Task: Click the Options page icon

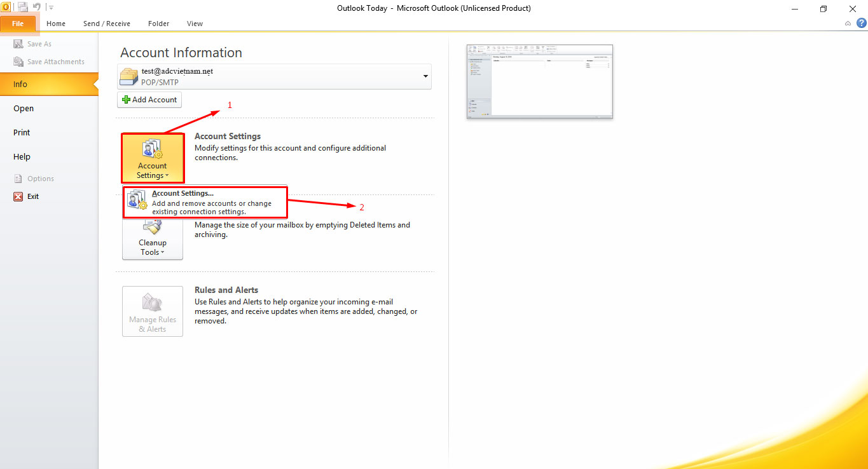Action: [x=18, y=179]
